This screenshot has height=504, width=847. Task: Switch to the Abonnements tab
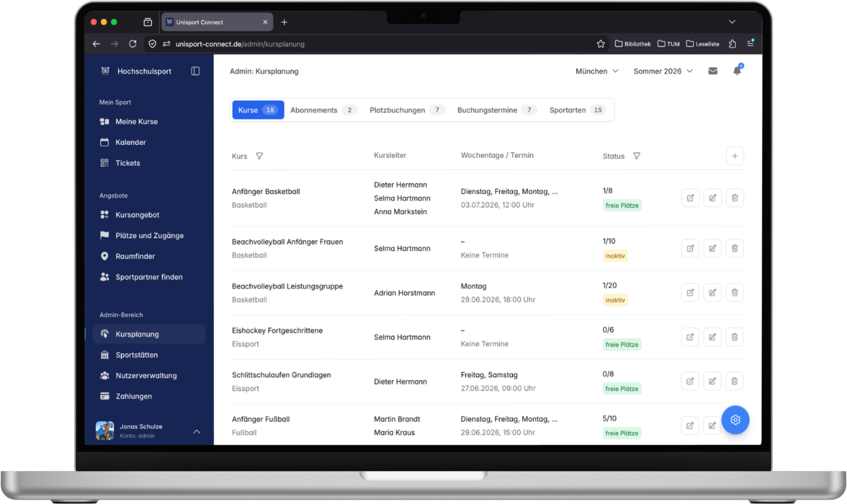coord(323,110)
